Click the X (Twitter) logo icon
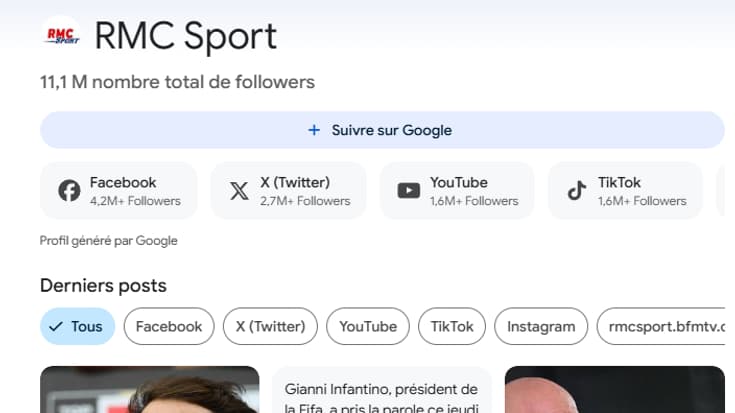The height and width of the screenshot is (413, 735). (x=239, y=191)
